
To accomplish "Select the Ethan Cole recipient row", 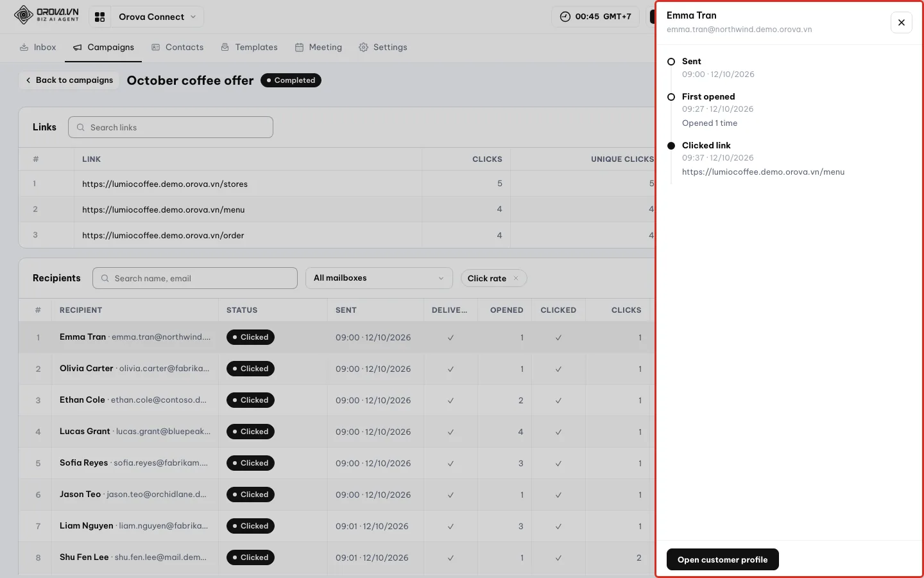I will pyautogui.click(x=336, y=400).
